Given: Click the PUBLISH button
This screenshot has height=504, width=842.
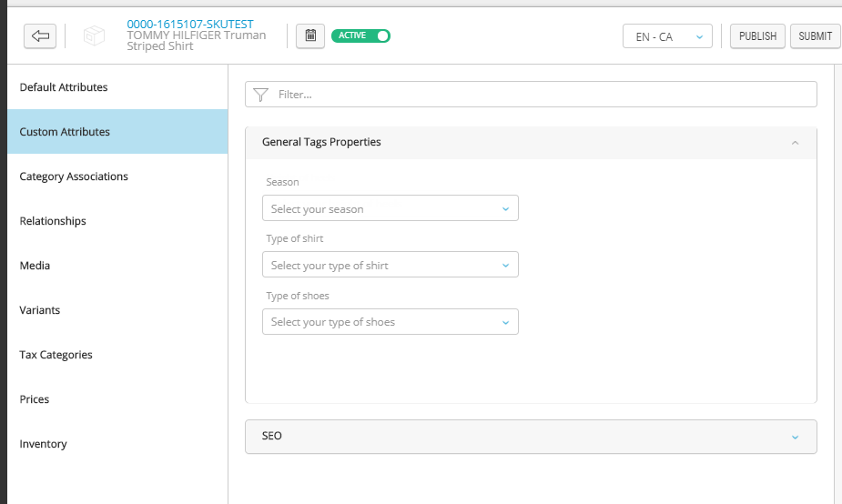Looking at the screenshot, I should 757,36.
